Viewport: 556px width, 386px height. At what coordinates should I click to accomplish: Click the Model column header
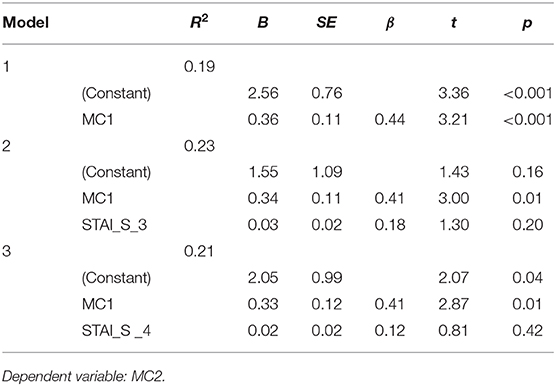[x=26, y=23]
